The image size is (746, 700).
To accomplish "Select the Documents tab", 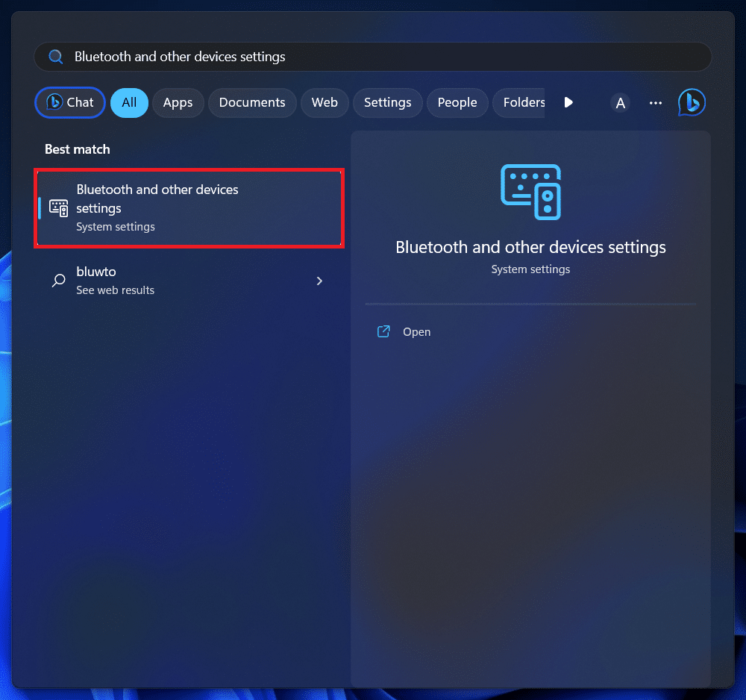I will pos(252,103).
